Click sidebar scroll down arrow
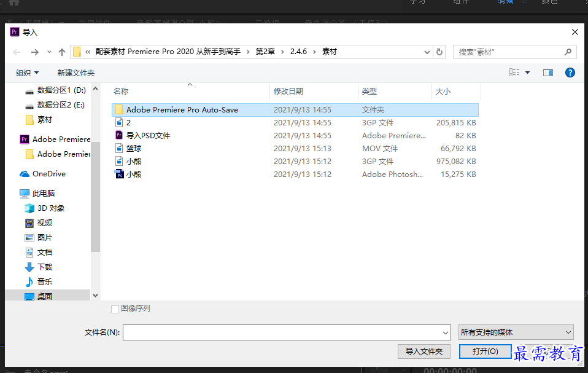 coord(95,296)
